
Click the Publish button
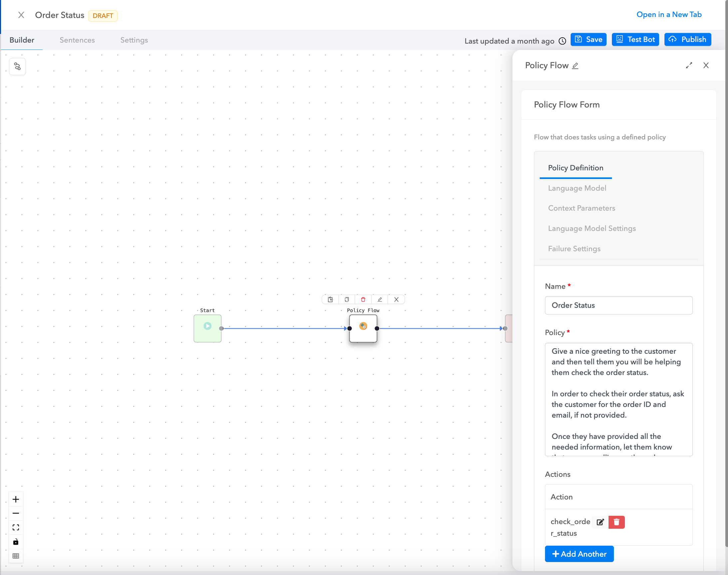click(x=687, y=39)
